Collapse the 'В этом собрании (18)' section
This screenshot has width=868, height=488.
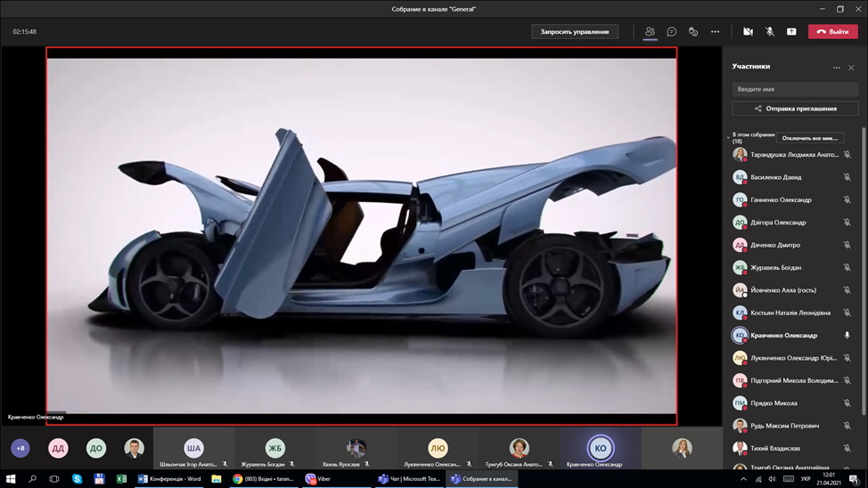(728, 137)
